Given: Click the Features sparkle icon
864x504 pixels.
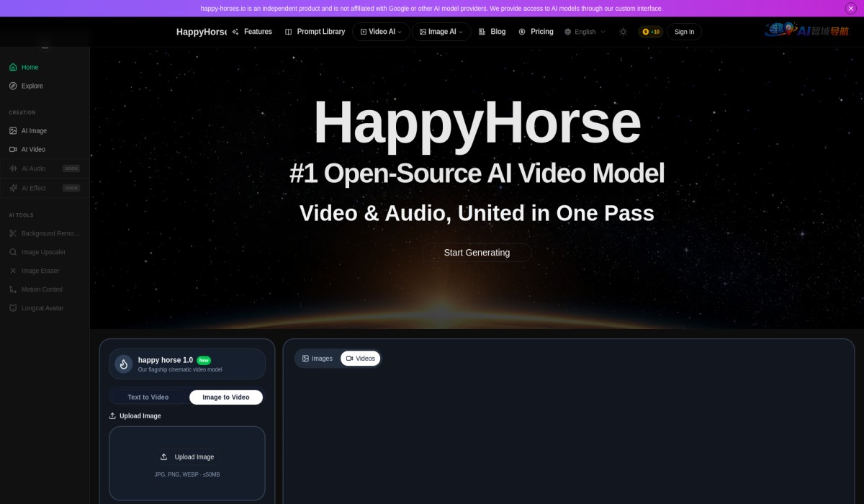Looking at the screenshot, I should point(235,32).
